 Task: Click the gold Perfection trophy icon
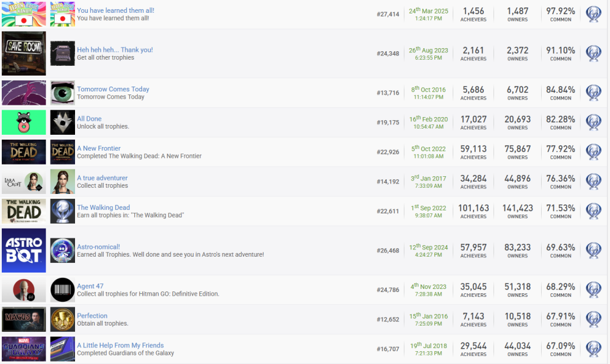coord(62,319)
